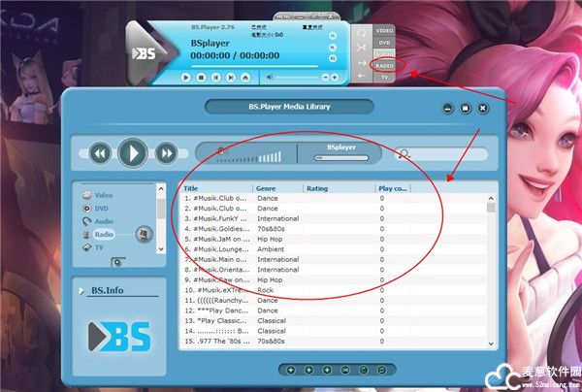
Task: Click the station list scroll-up arrow
Action: tap(491, 199)
